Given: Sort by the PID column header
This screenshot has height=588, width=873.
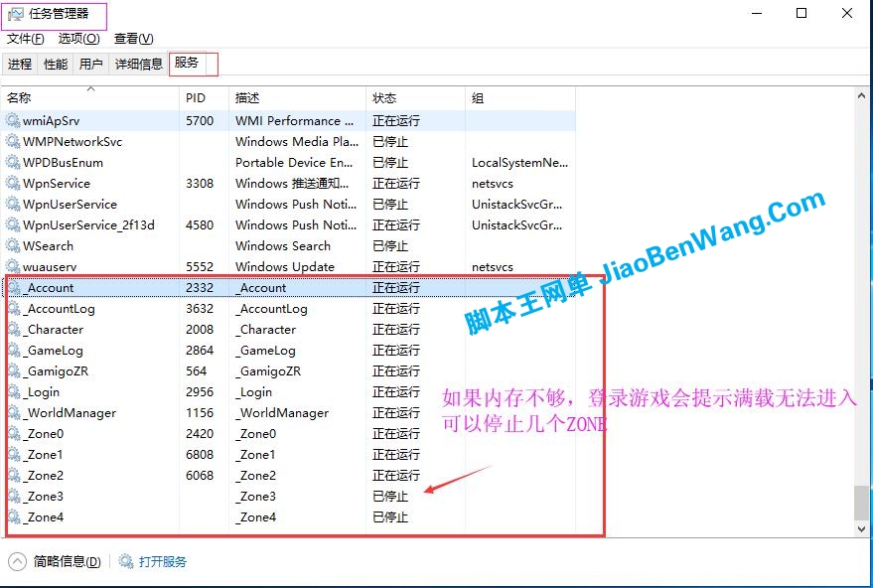Looking at the screenshot, I should tap(204, 98).
